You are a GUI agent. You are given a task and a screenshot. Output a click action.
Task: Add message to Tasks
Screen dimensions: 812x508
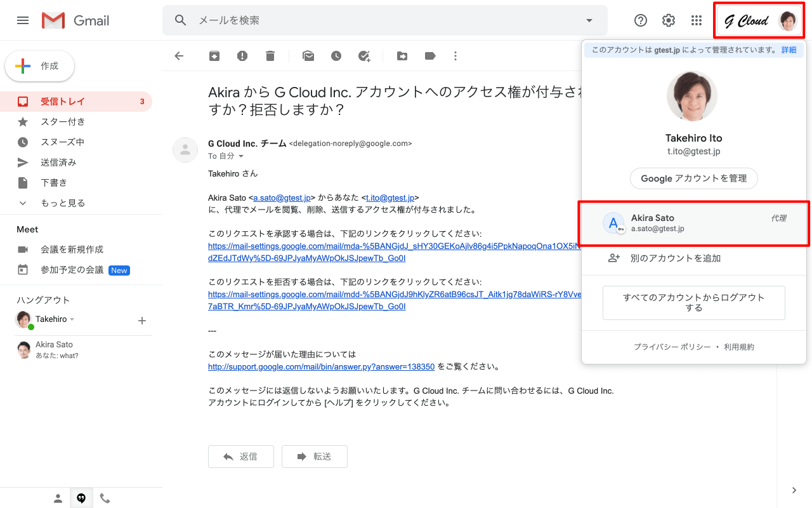pos(364,56)
